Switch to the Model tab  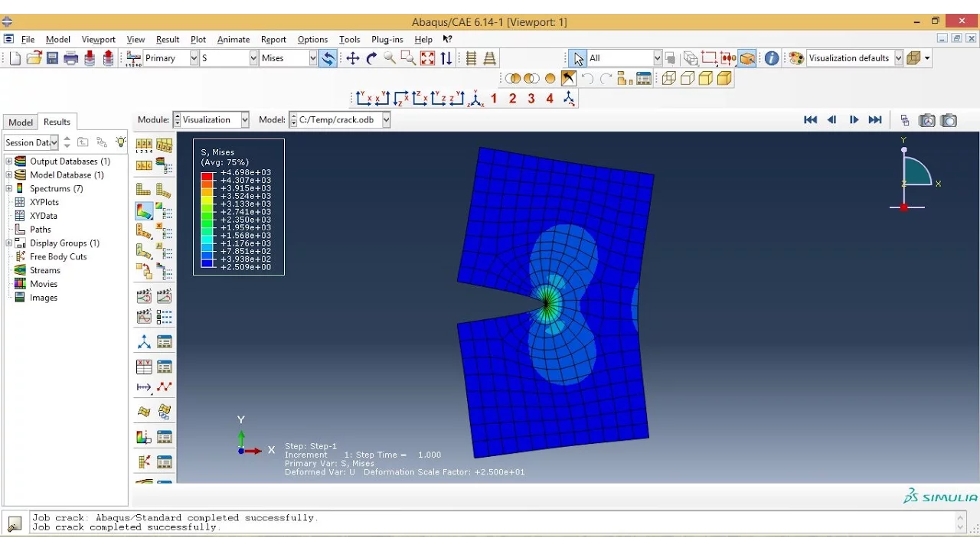21,122
